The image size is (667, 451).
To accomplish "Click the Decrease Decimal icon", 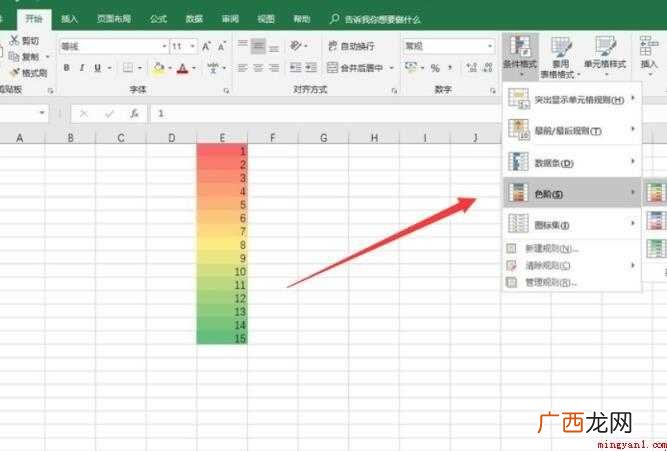I will (488, 68).
